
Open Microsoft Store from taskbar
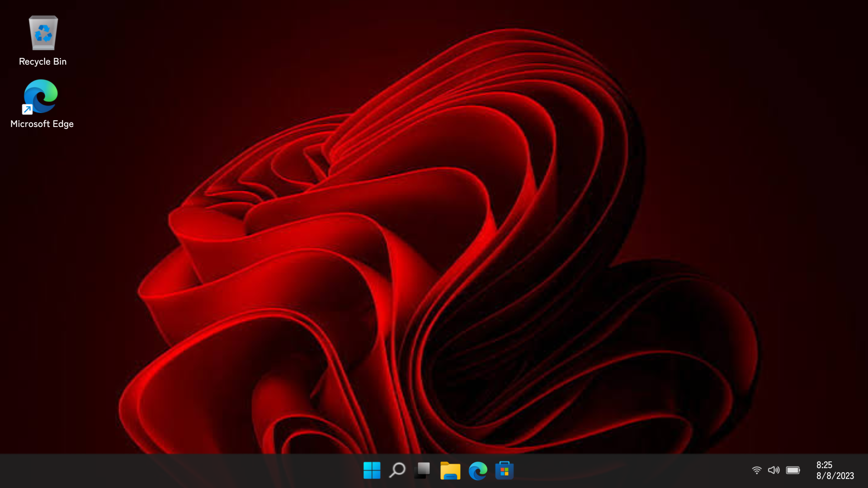[x=504, y=470]
